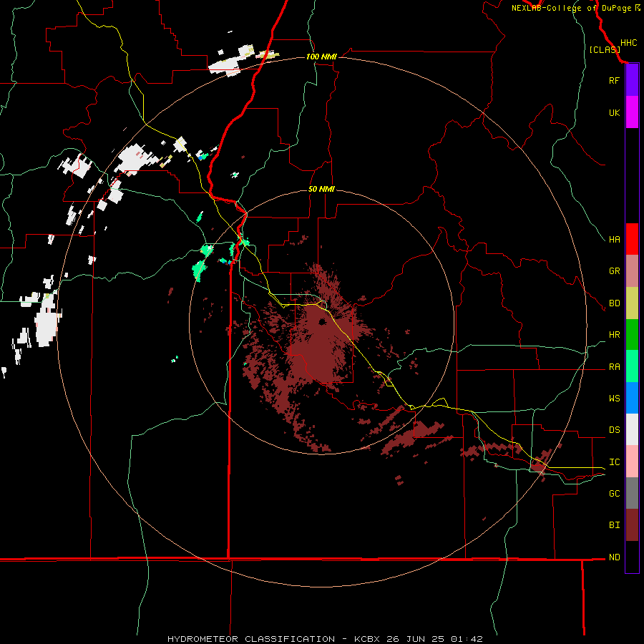644x644 pixels.
Task: Click the 100 NMI range ring label
Action: 321,57
